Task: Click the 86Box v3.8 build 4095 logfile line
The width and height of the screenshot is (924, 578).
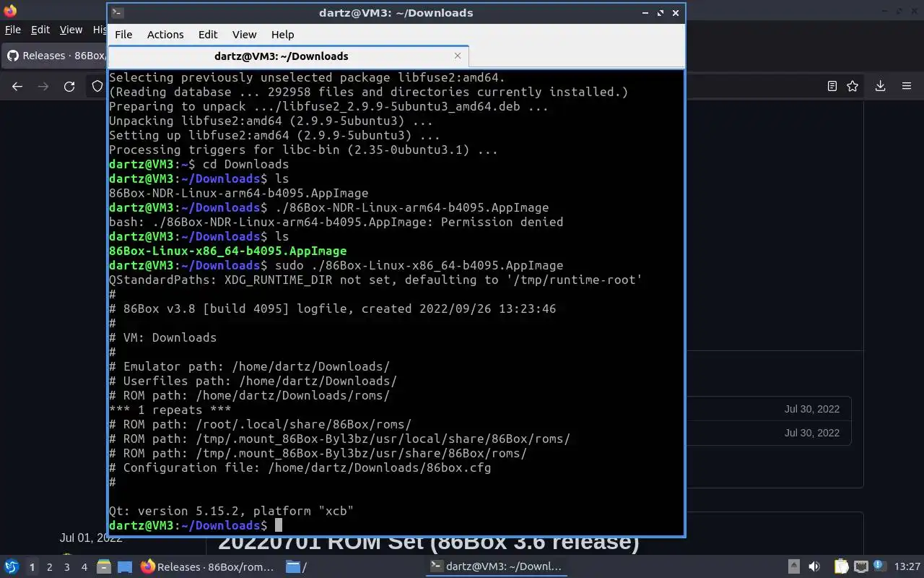Action: point(332,309)
